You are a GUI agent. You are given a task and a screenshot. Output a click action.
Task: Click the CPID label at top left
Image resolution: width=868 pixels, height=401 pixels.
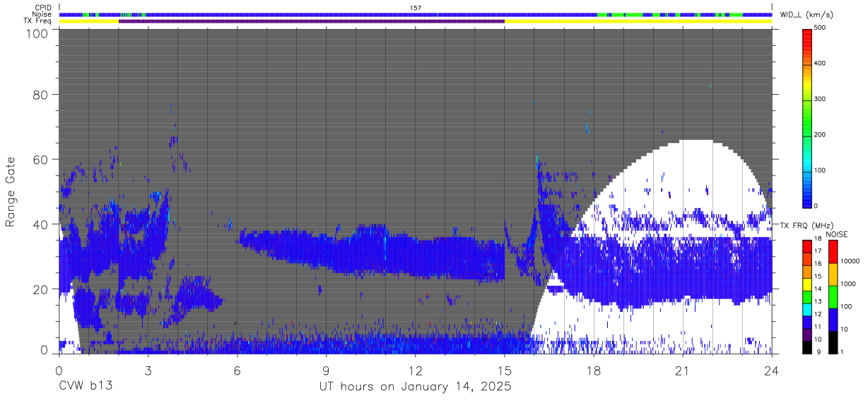(x=42, y=8)
